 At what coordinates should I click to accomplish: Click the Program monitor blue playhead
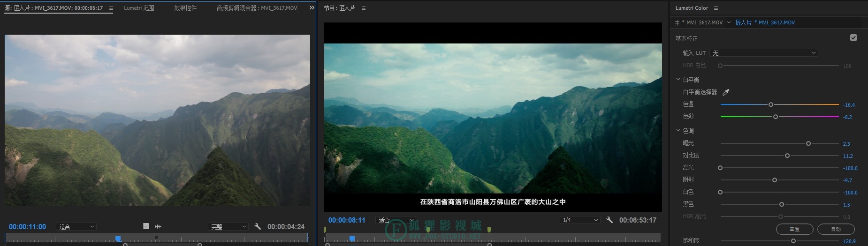tap(352, 239)
